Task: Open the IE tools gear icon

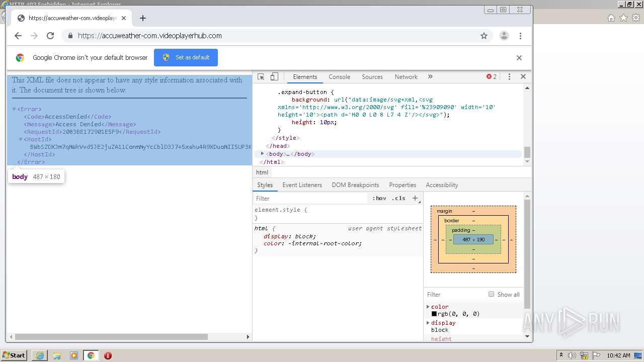Action: 636,18
